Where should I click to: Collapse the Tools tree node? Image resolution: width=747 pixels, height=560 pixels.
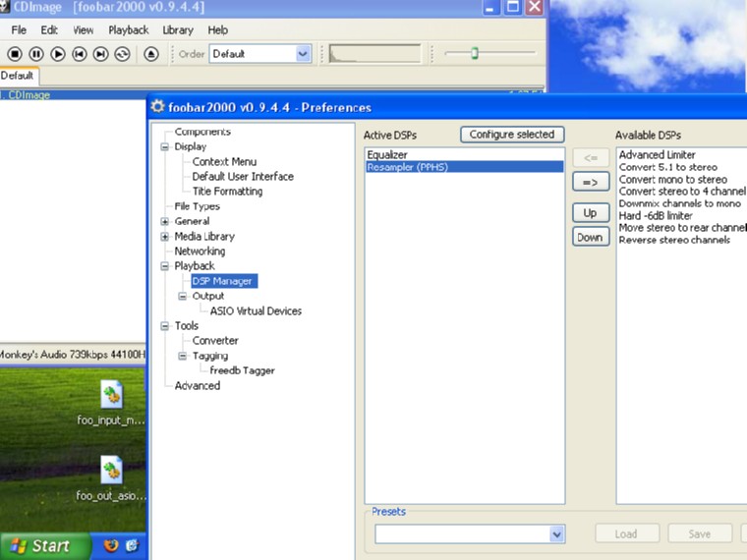tap(165, 326)
